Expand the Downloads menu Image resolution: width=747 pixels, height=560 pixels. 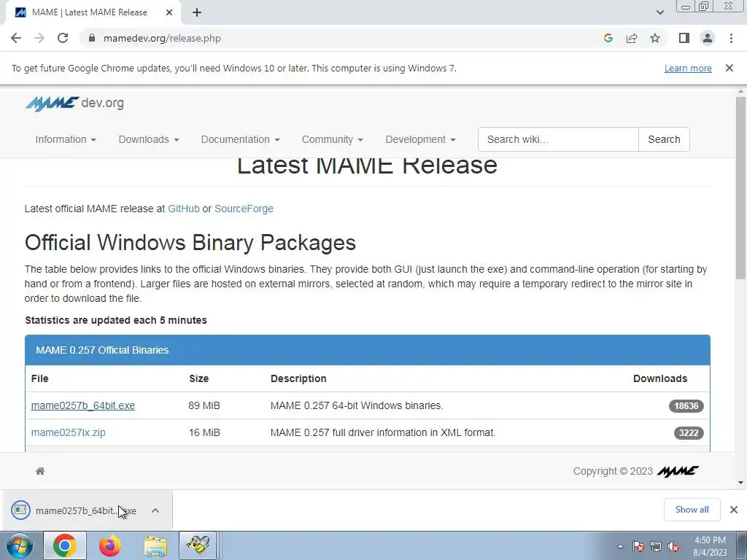point(149,139)
